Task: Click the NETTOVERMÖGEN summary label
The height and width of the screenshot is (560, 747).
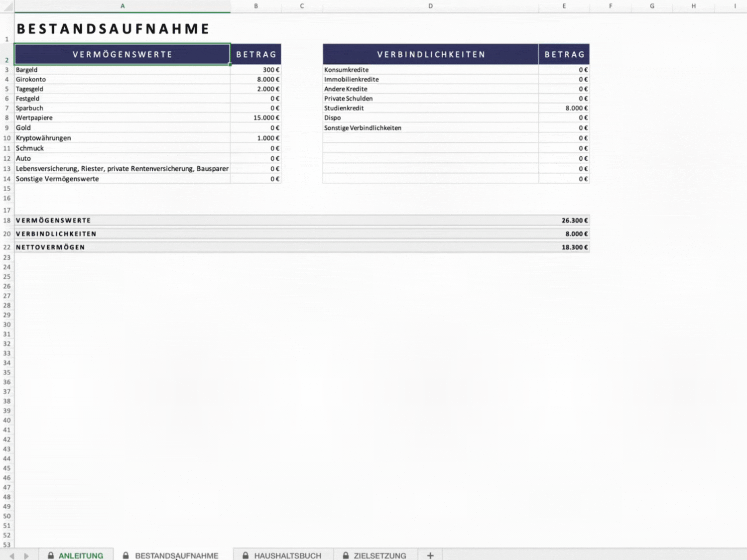Action: 50,247
